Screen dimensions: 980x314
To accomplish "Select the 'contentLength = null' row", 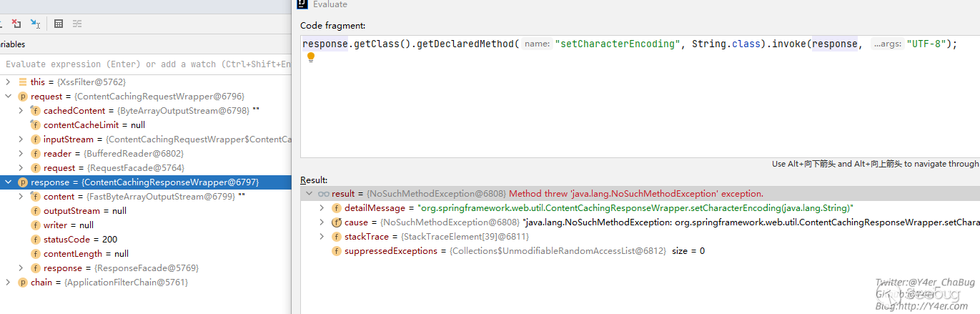I will [145, 254].
